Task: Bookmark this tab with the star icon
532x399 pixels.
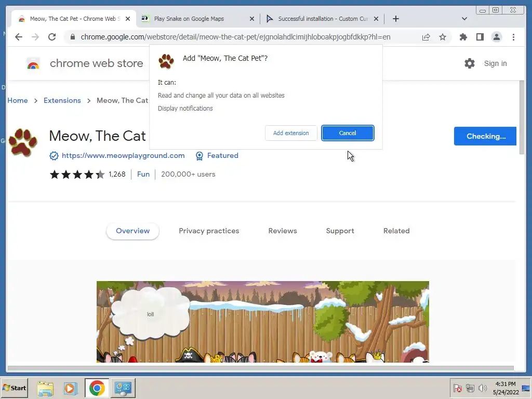Action: 443,37
